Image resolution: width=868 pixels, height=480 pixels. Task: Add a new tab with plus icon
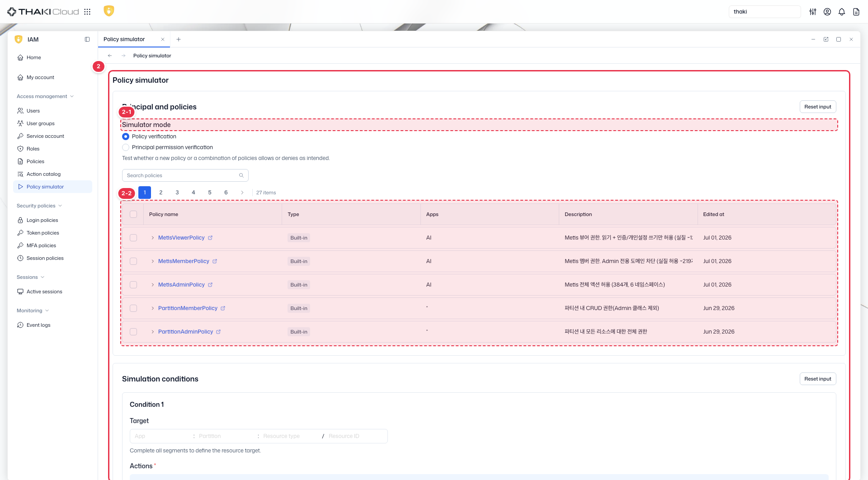(x=179, y=39)
